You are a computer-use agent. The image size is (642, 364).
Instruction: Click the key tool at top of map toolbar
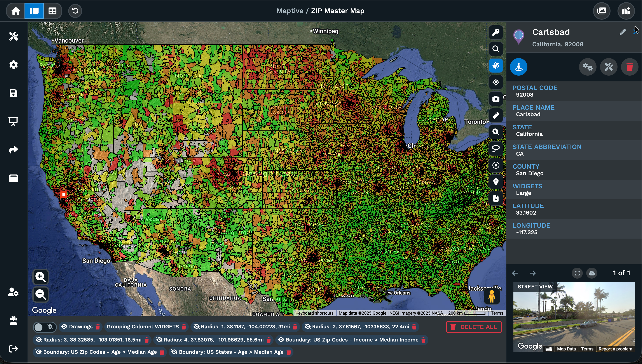coord(496,32)
